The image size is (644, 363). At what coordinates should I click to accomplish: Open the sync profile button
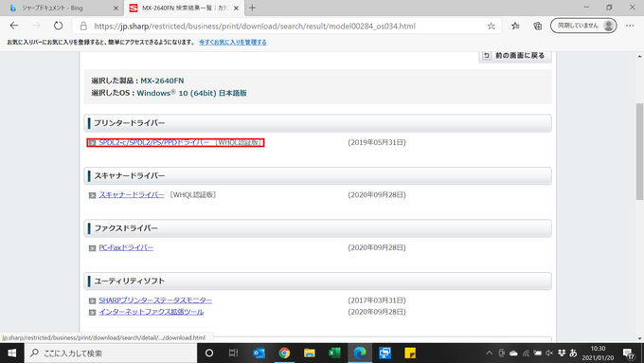583,26
